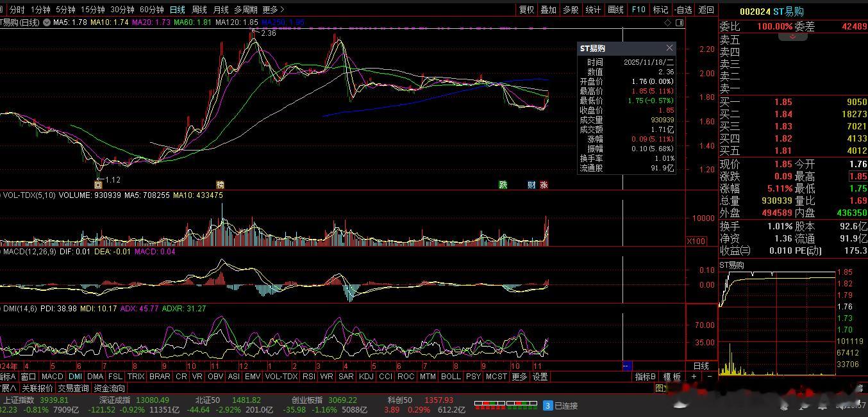
Task: Click the blue 财 marker on chart
Action: (x=531, y=185)
